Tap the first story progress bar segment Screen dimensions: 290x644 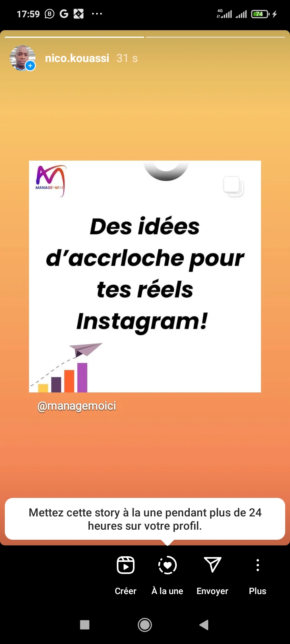[x=74, y=37]
